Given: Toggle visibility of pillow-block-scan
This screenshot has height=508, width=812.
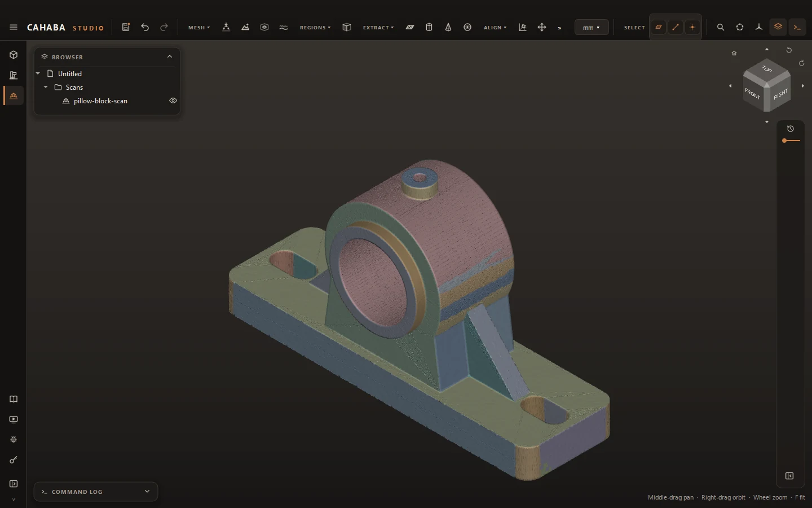Looking at the screenshot, I should 173,100.
